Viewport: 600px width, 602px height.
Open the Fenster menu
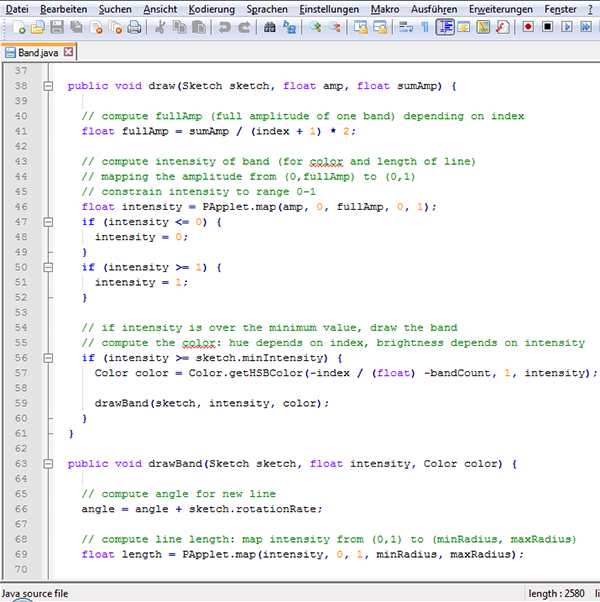560,9
